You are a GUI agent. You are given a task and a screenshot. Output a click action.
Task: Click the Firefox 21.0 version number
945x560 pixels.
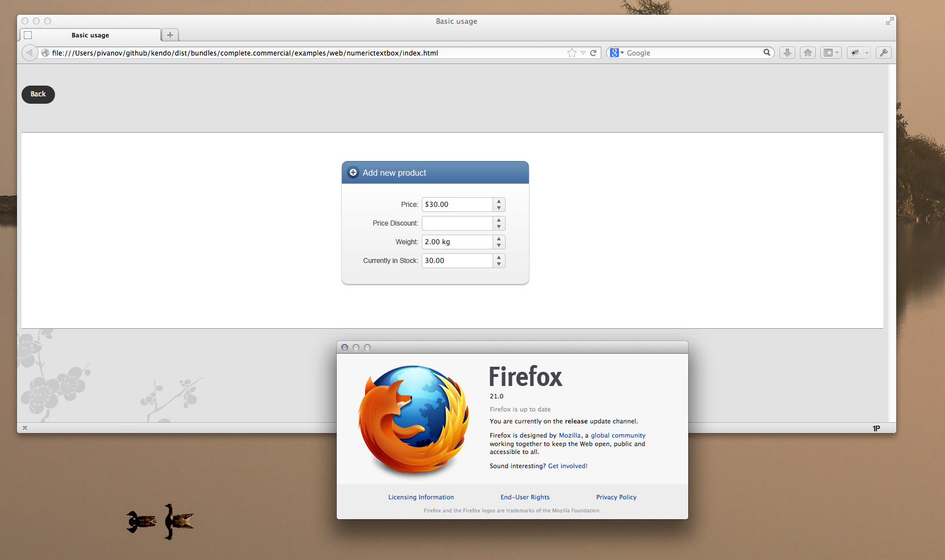click(497, 396)
